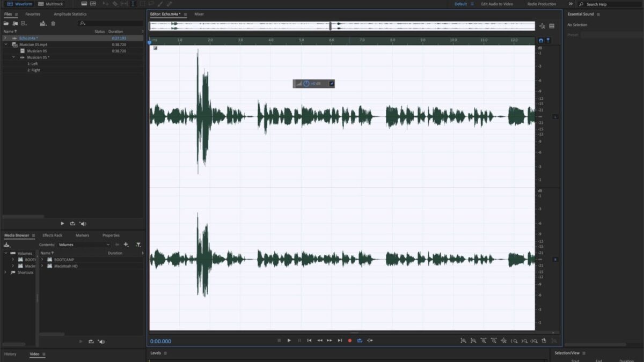
Task: Collapse the Volumes tree node
Action: pos(5,253)
